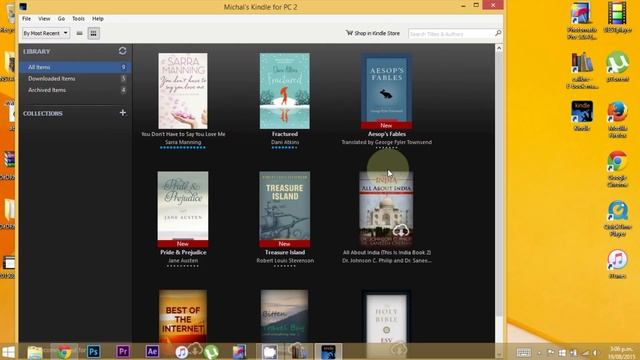The image size is (640, 360).
Task: Open iTunes from the taskbar
Action: [x=182, y=351]
